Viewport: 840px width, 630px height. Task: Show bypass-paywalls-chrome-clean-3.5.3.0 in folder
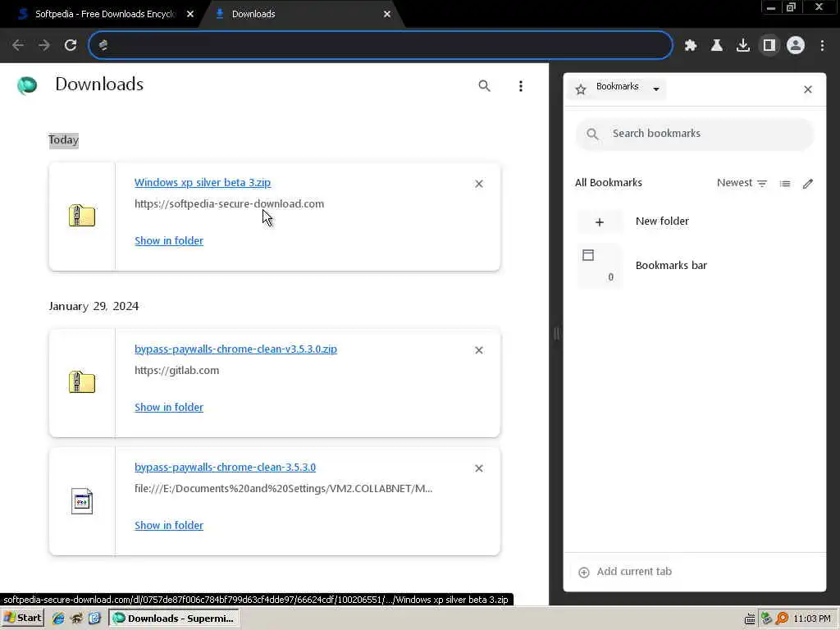coord(169,526)
